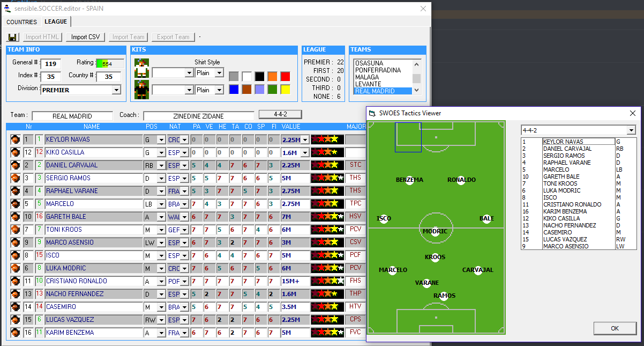The image size is (644, 346).
Task: Select Benzema's marker on the tactics pitch
Action: [x=409, y=180]
